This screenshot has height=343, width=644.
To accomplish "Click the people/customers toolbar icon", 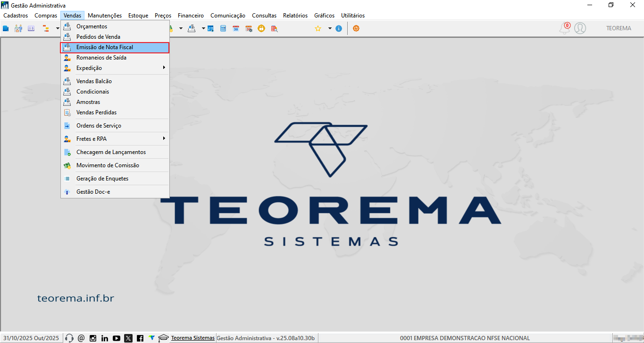I will [x=18, y=28].
